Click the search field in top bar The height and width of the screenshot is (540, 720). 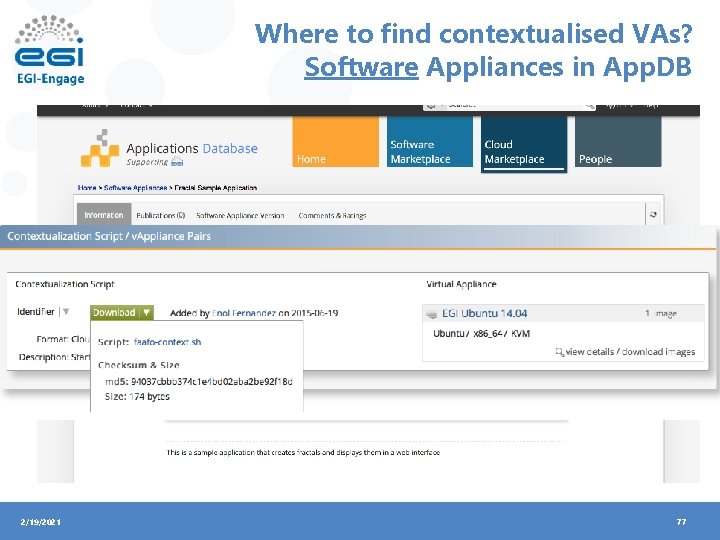click(510, 106)
